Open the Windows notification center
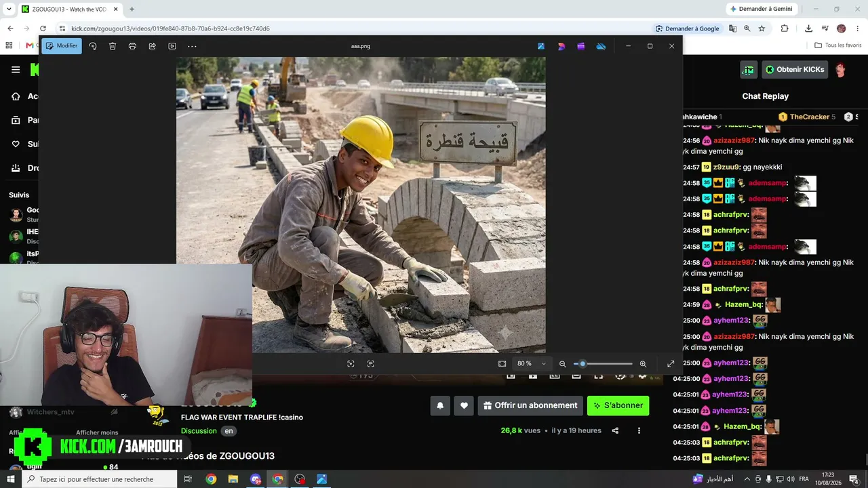 854,479
